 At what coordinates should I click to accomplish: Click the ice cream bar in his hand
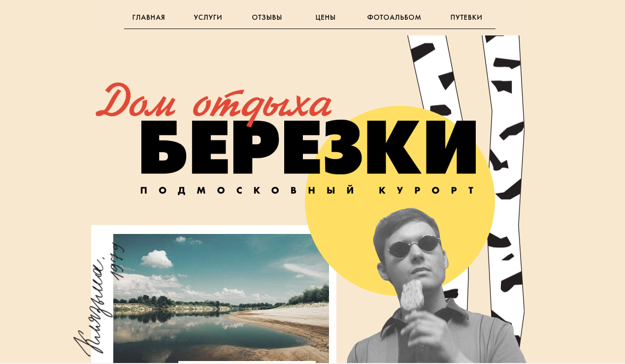pyautogui.click(x=412, y=296)
